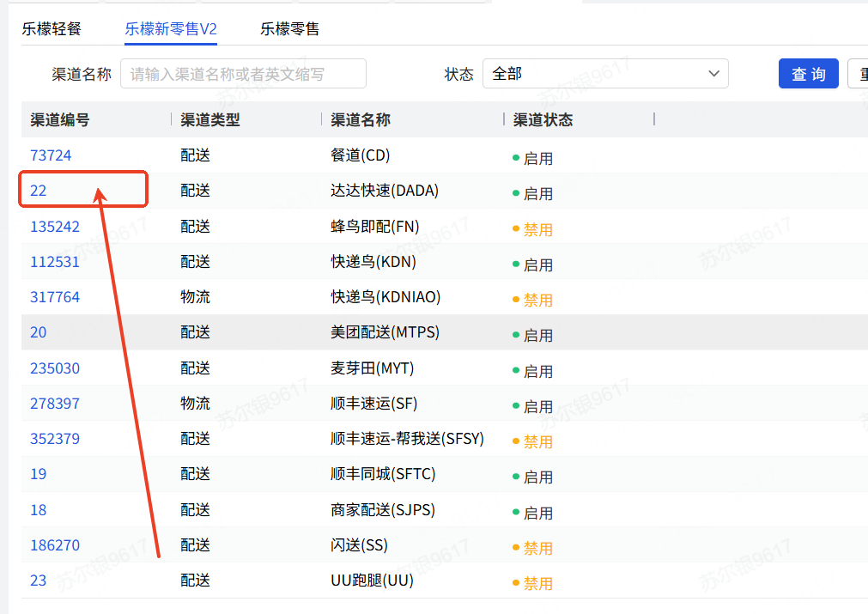Open the 乐檬零售 tab
This screenshot has width=868, height=614.
point(289,28)
